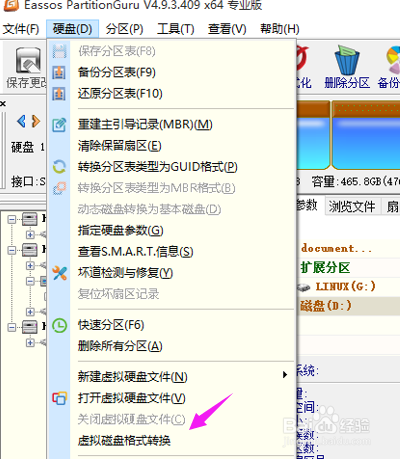
Task: Collapse the first hard disk tree node
Action: point(12,219)
